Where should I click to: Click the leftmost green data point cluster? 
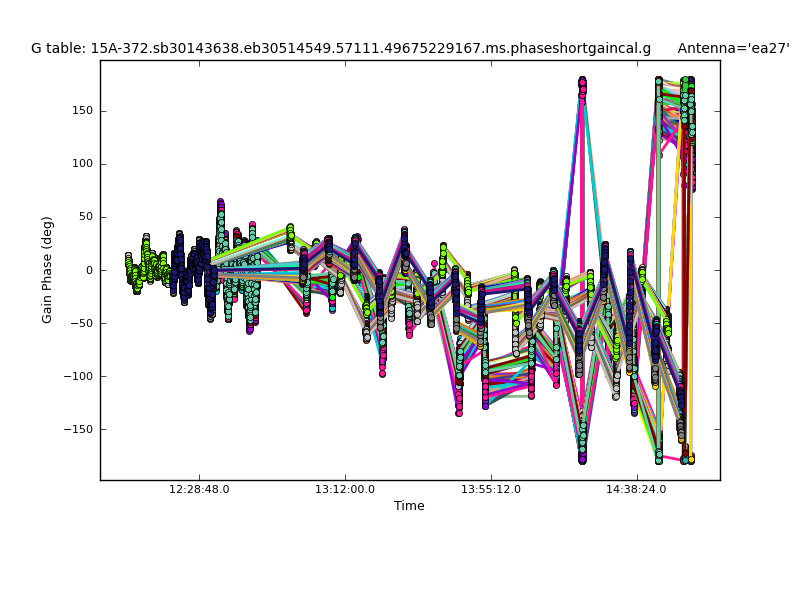coord(130,270)
